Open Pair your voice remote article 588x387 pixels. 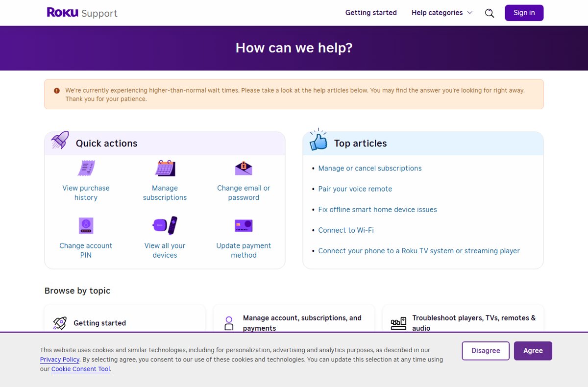(x=355, y=189)
